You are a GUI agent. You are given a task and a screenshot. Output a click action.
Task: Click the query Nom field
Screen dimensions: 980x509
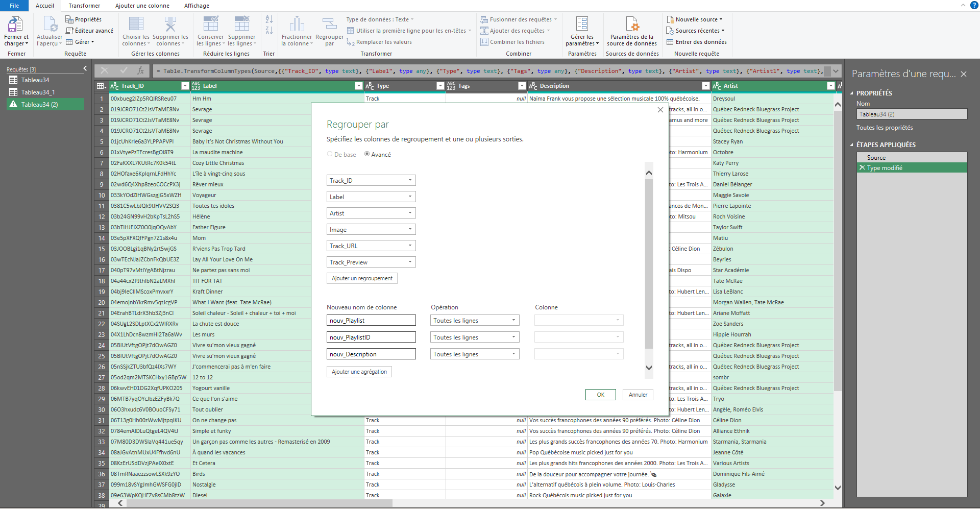coord(912,114)
